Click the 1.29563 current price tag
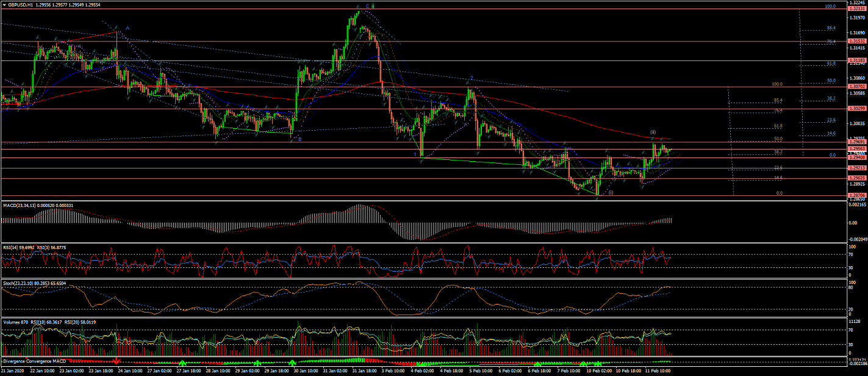The width and height of the screenshot is (868, 376). click(857, 148)
